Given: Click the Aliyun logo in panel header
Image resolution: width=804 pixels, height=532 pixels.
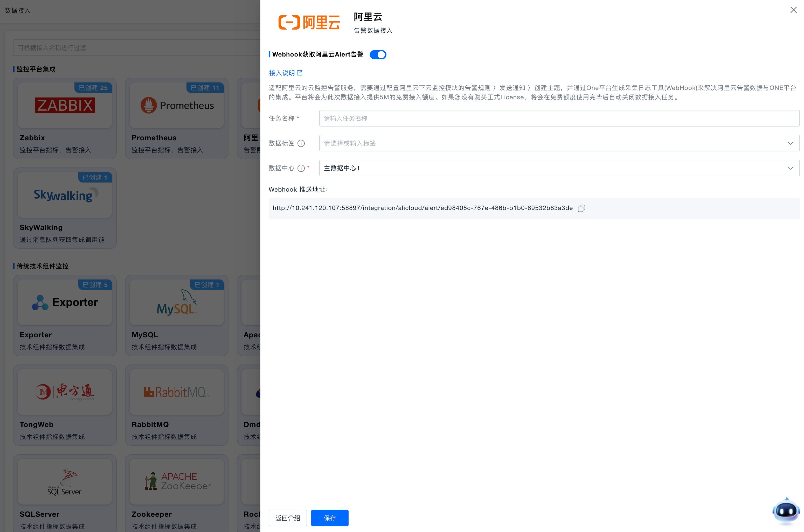Looking at the screenshot, I should pos(309,23).
